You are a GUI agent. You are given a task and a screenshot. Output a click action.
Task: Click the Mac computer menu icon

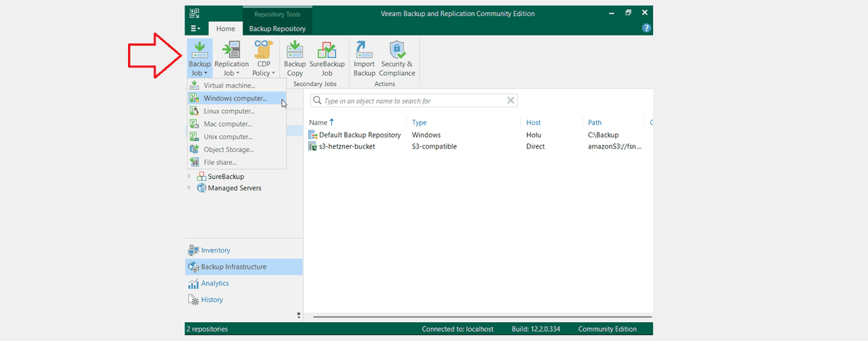pos(194,124)
